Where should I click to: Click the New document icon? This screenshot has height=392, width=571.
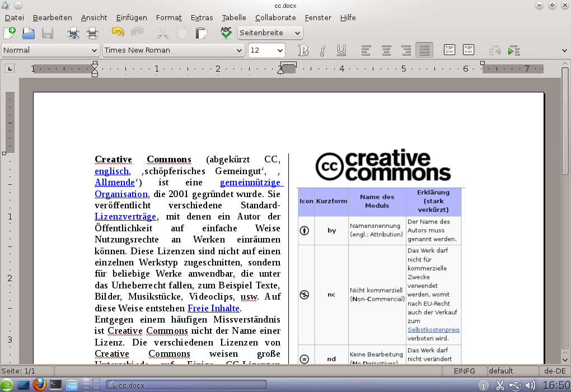point(10,33)
